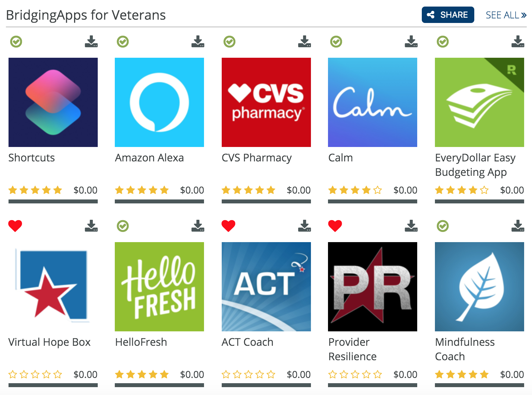
Task: Click the download icon above Mindfulness Coach
Action: point(518,226)
